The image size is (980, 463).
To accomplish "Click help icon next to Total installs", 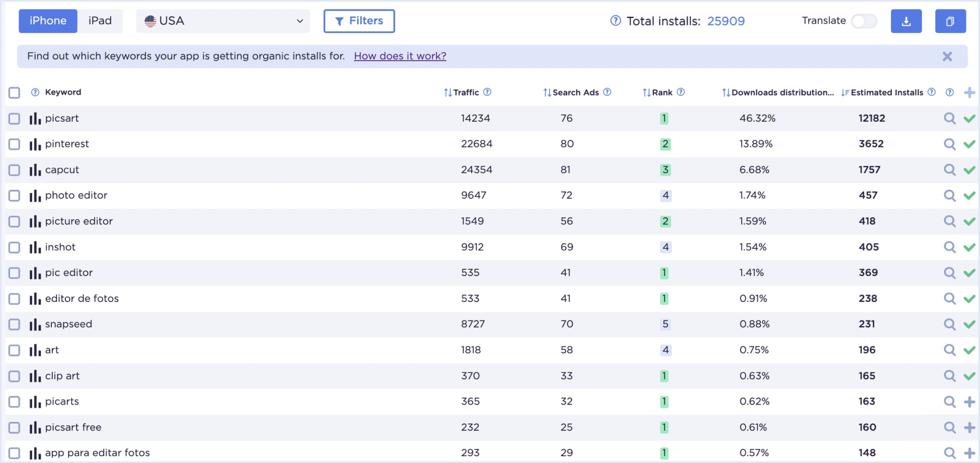I will (616, 21).
